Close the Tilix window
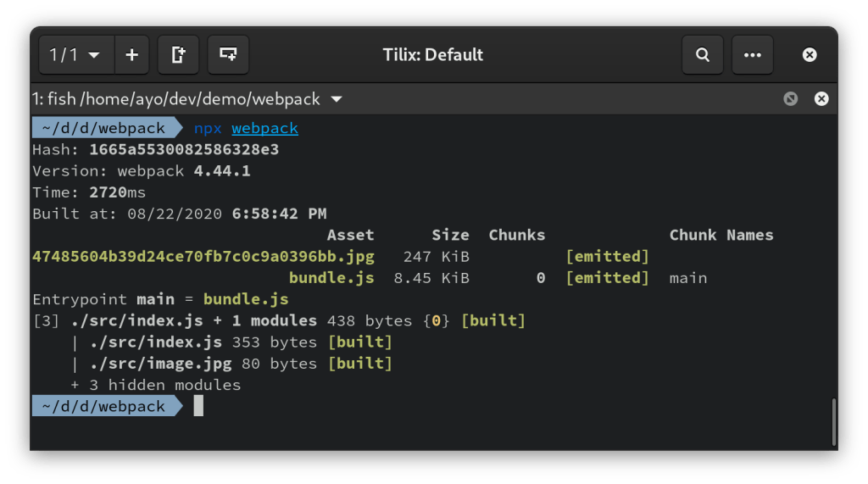868x484 pixels. 810,55
